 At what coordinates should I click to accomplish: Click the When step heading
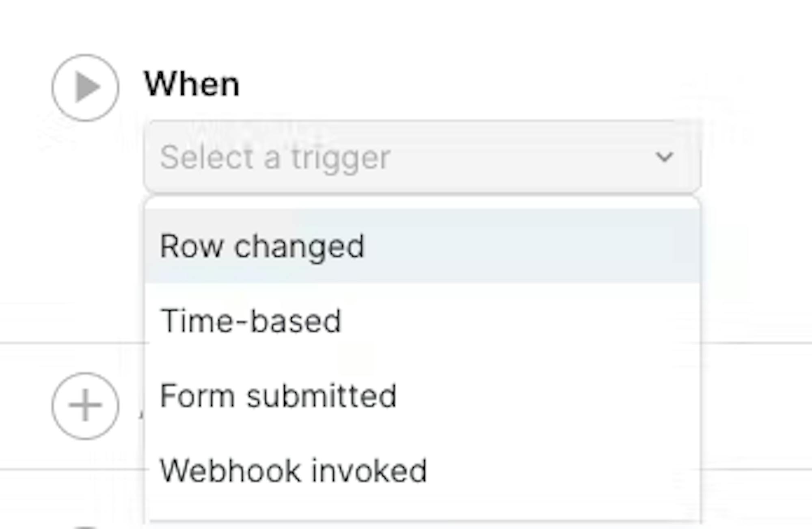click(x=192, y=84)
